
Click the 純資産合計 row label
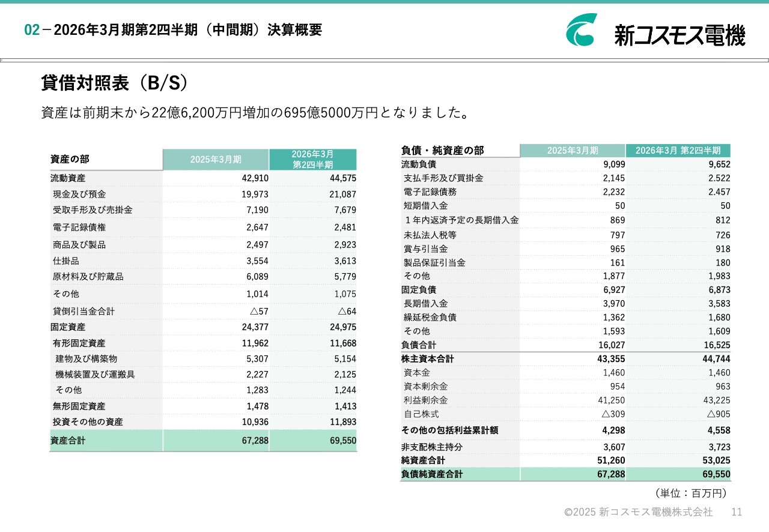coord(423,461)
